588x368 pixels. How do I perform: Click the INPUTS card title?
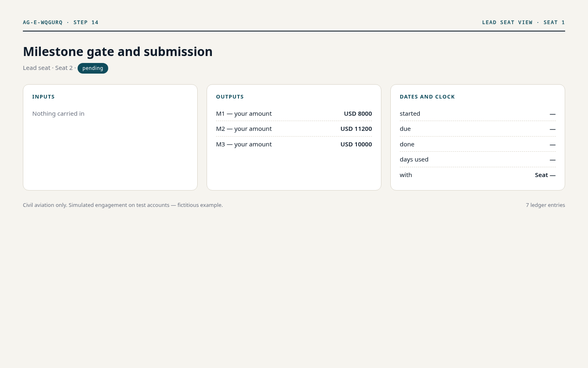pos(43,97)
